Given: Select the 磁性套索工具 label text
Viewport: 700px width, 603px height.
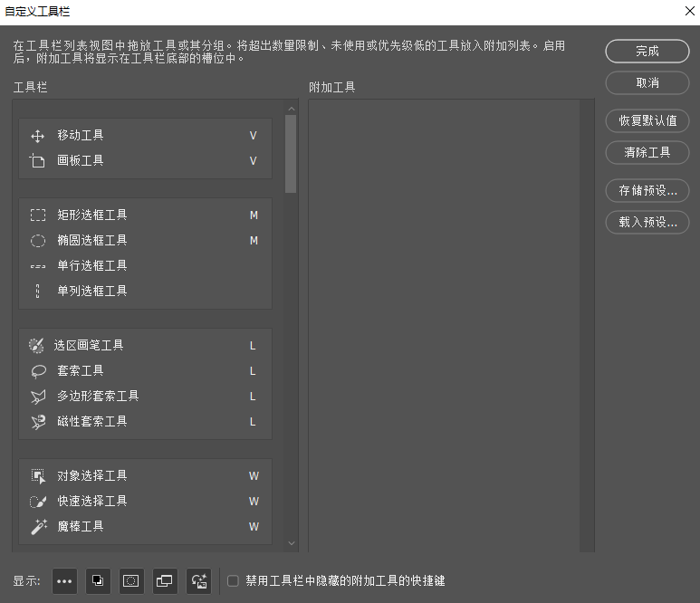Looking at the screenshot, I should (92, 421).
